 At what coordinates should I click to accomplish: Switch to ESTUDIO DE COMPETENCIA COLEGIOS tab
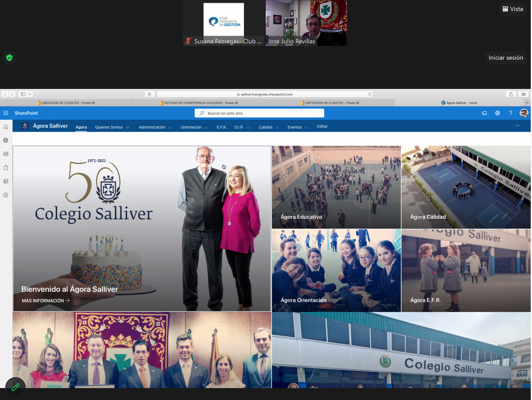(x=199, y=103)
